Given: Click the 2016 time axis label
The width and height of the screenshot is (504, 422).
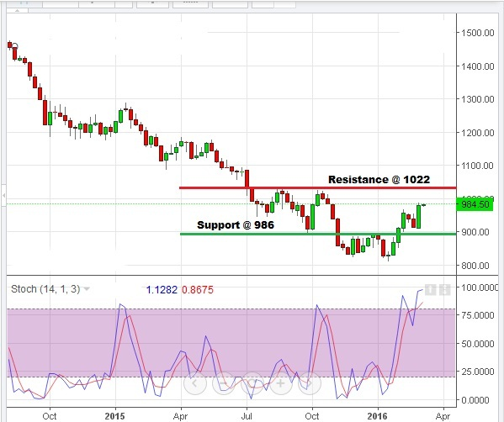Looking at the screenshot, I should click(377, 416).
